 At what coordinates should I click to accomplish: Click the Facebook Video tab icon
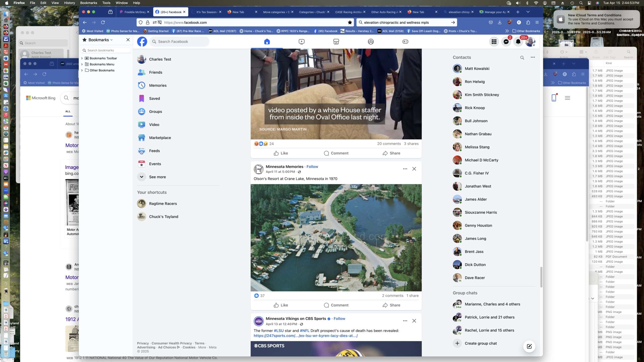pos(301,41)
